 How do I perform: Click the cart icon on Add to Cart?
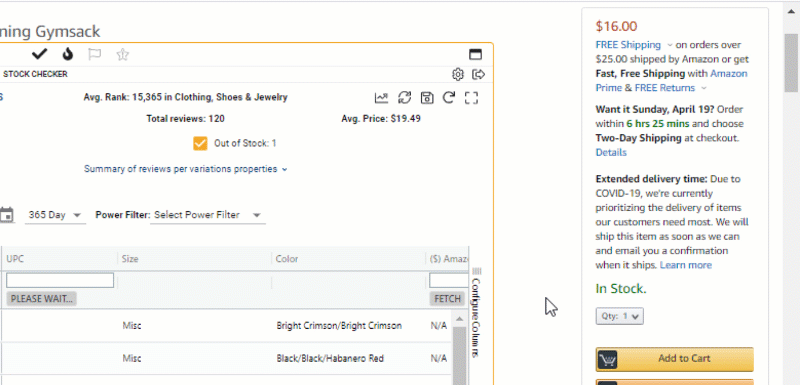[607, 360]
